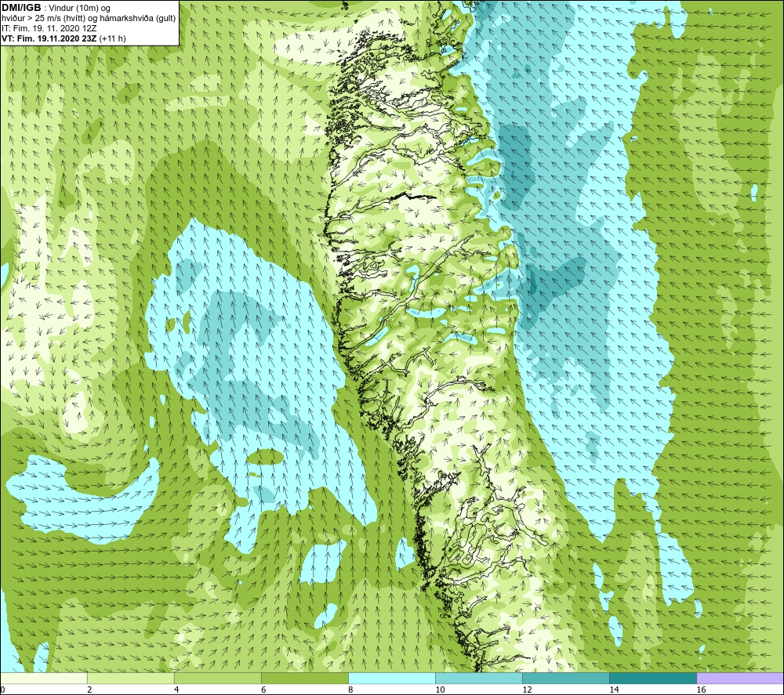784x695 pixels.
Task: Click the '(+11 h)' forecast offset text
Action: click(x=112, y=38)
